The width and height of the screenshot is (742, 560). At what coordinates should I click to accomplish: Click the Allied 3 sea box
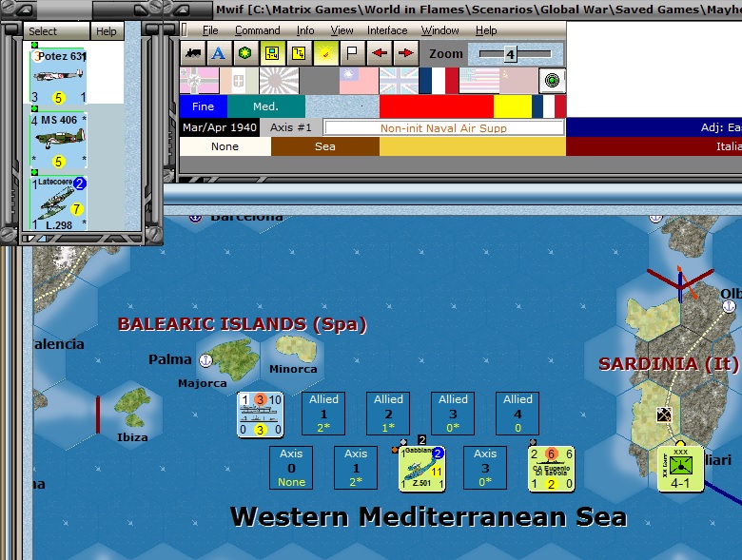pos(453,414)
